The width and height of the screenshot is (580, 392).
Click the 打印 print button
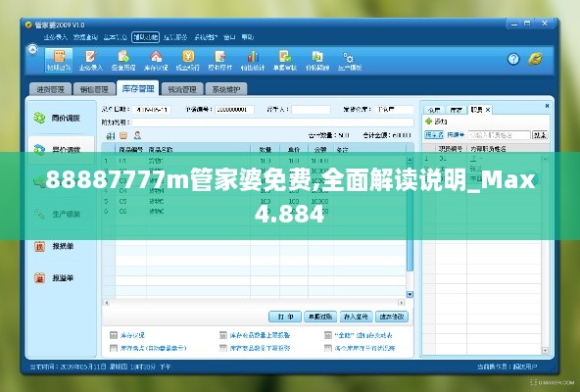[x=285, y=317]
